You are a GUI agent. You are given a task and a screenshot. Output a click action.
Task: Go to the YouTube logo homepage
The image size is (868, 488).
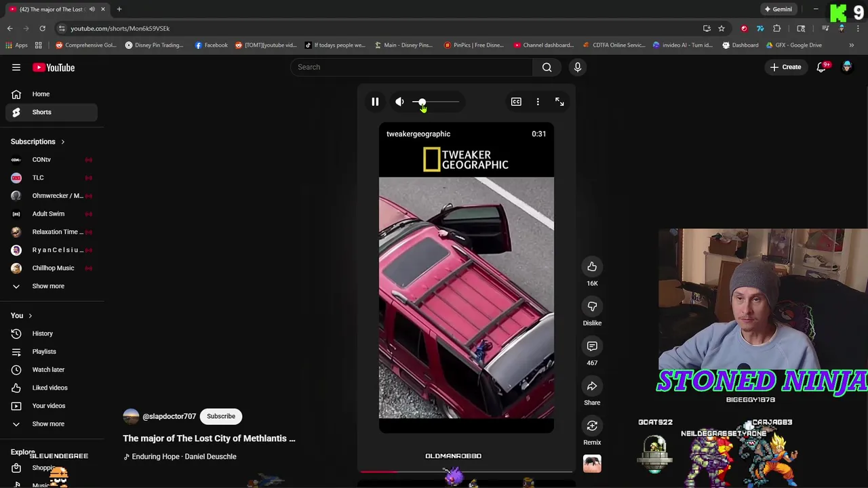[x=54, y=67]
